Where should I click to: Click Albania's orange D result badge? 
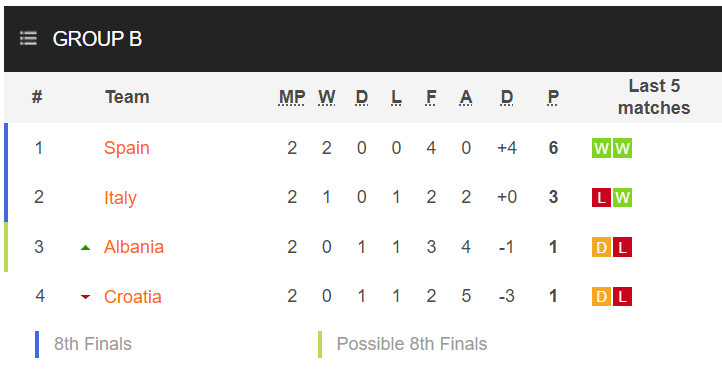pos(601,247)
